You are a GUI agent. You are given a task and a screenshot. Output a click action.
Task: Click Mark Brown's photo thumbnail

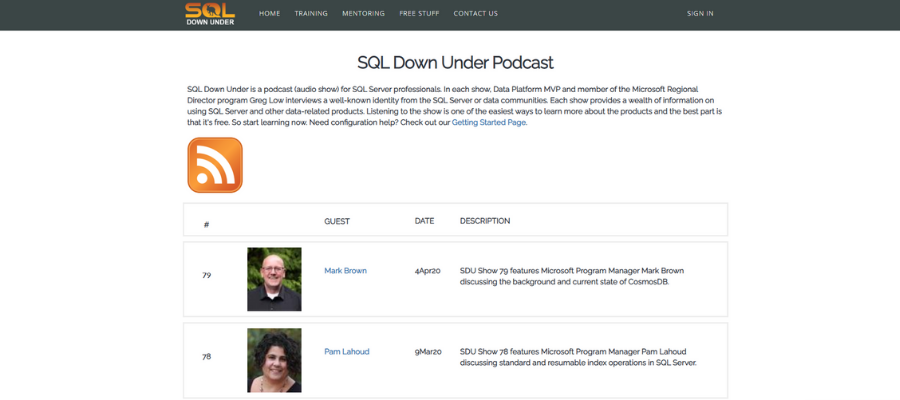[274, 279]
